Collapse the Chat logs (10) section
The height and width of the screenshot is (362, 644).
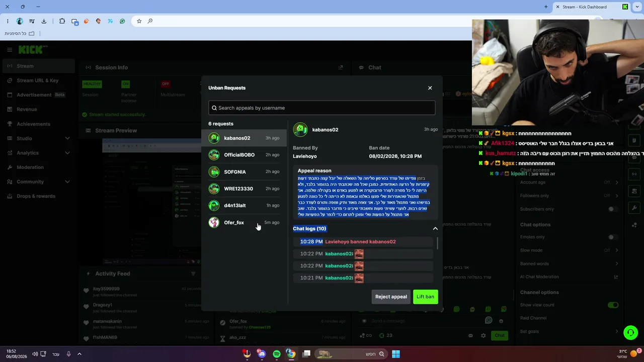click(x=435, y=229)
